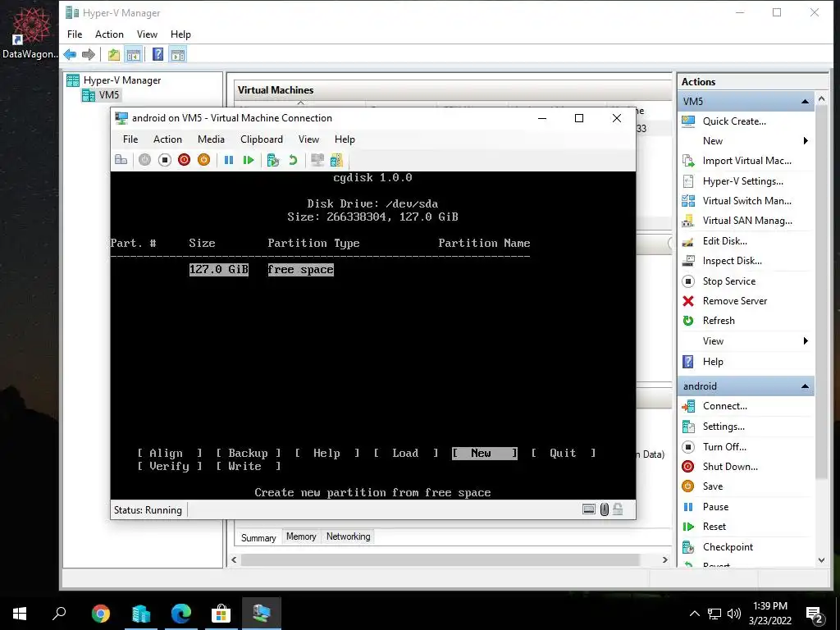Screen dimensions: 840x630
Task: Click Import Virtual Machine action
Action: [747, 161]
